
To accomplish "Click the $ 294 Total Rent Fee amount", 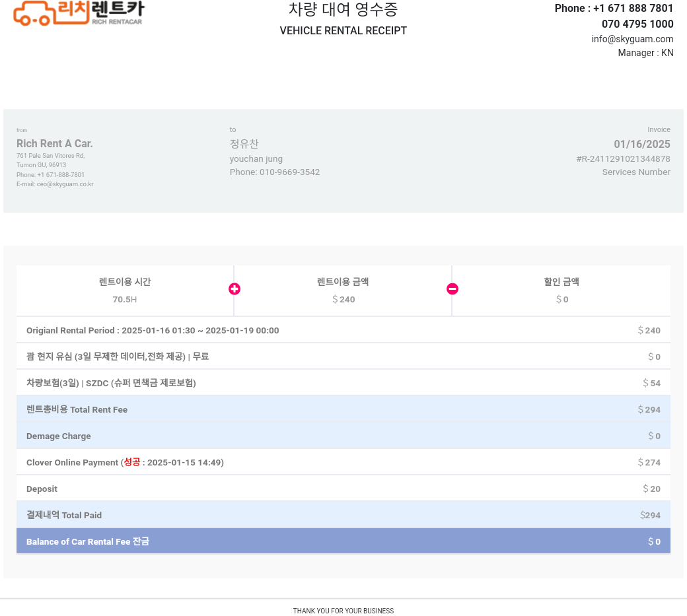I will click(x=649, y=410).
